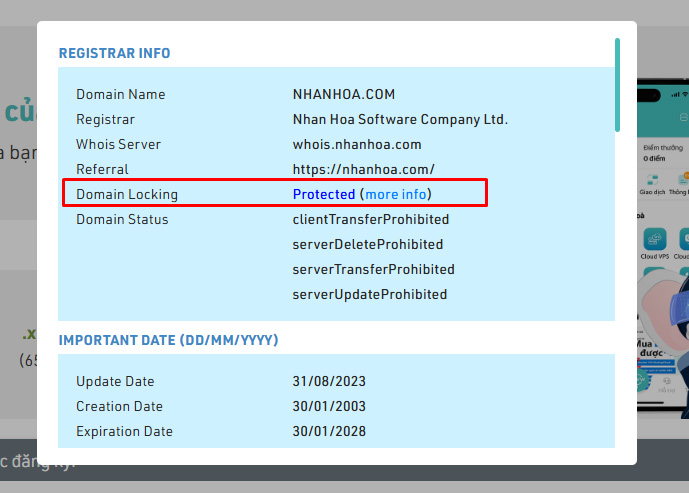689x493 pixels.
Task: Click the 'serverDeleteProhibited' status value
Action: click(x=367, y=244)
